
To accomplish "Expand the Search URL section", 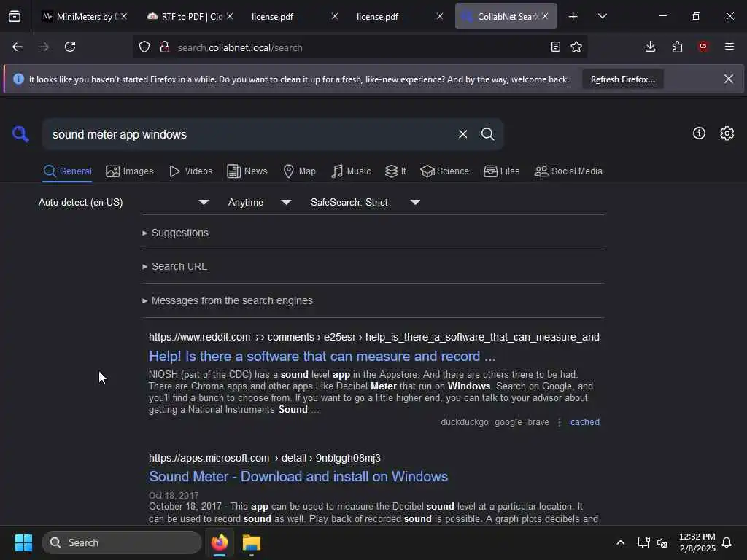I will pos(175,266).
